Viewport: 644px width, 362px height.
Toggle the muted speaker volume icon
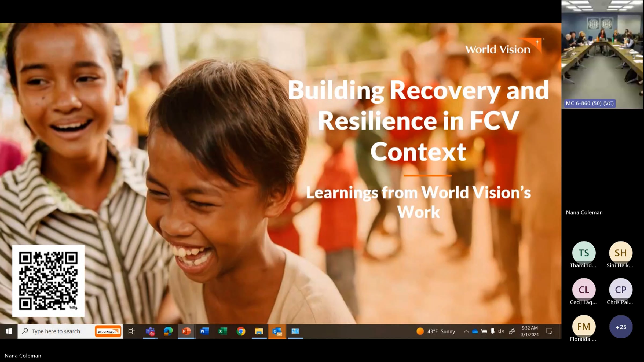coord(501,331)
